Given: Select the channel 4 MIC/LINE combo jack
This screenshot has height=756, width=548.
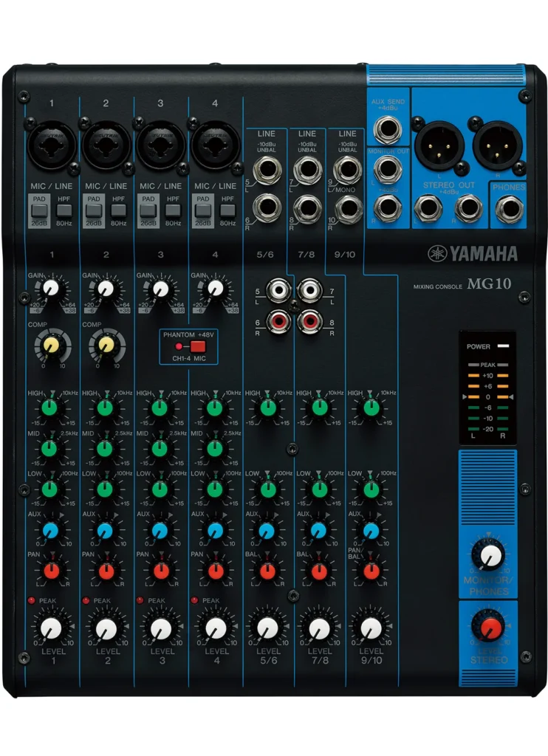Looking at the screenshot, I should (215, 145).
